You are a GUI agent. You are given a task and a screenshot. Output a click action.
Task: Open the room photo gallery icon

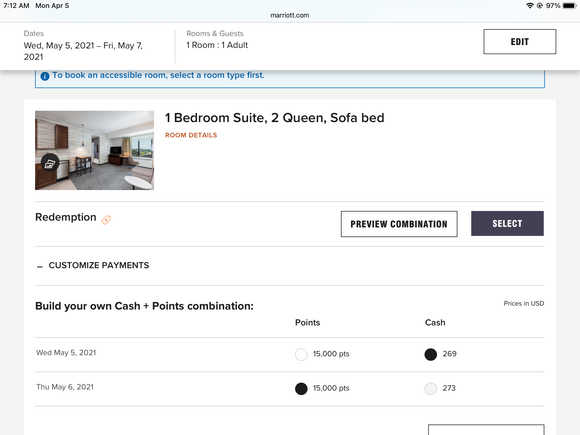coord(50,163)
